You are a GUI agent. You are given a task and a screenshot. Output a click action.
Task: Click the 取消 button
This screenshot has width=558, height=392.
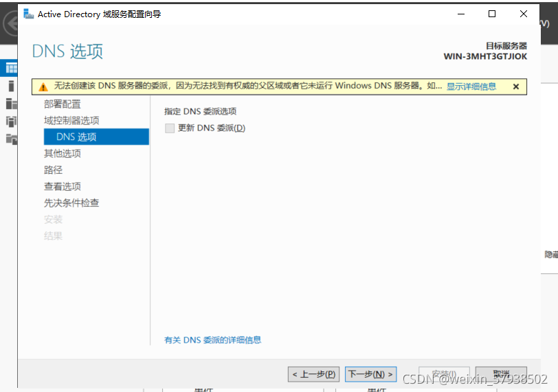click(501, 374)
